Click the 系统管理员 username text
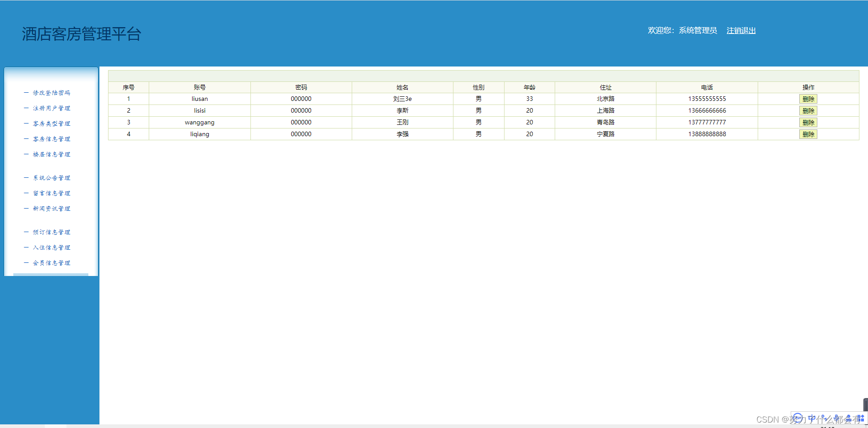Viewport: 868px width, 428px height. [x=698, y=30]
